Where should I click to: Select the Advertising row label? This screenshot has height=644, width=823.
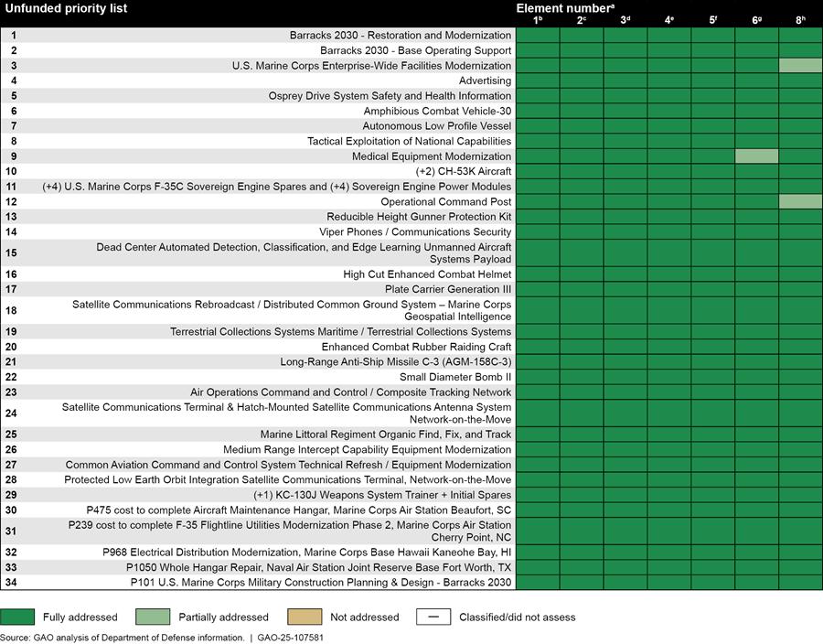[485, 80]
